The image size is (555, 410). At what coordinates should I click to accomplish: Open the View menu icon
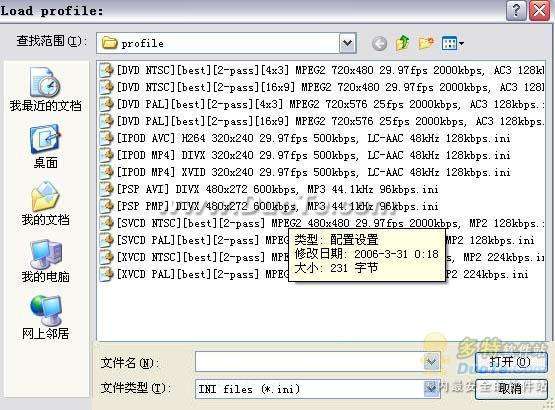[x=453, y=44]
